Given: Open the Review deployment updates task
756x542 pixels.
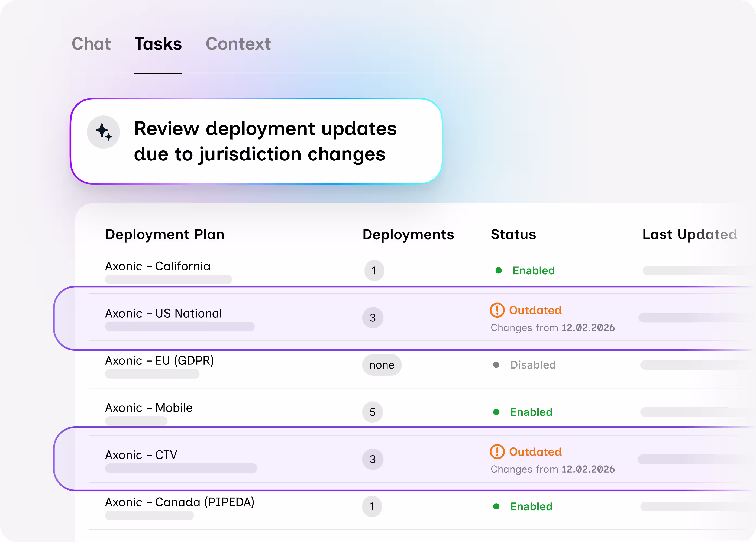Looking at the screenshot, I should click(256, 141).
